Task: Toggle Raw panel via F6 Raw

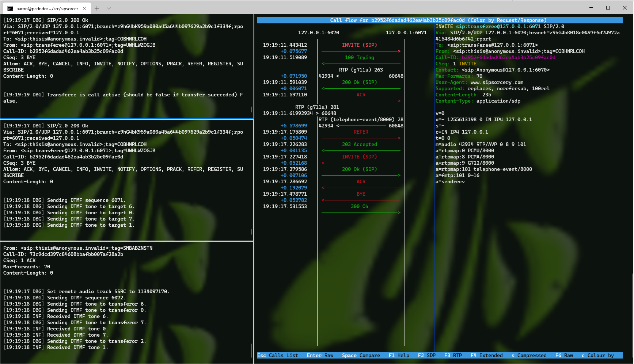Action: point(564,355)
